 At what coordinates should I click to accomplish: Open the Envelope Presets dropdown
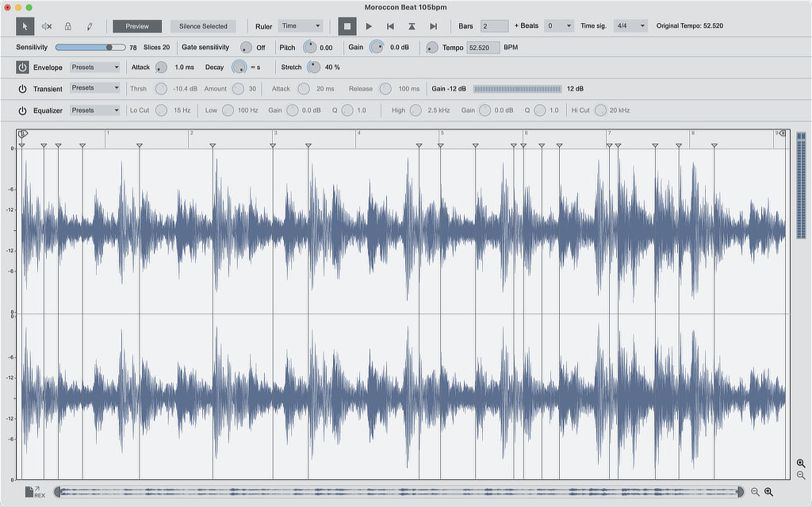pos(94,67)
